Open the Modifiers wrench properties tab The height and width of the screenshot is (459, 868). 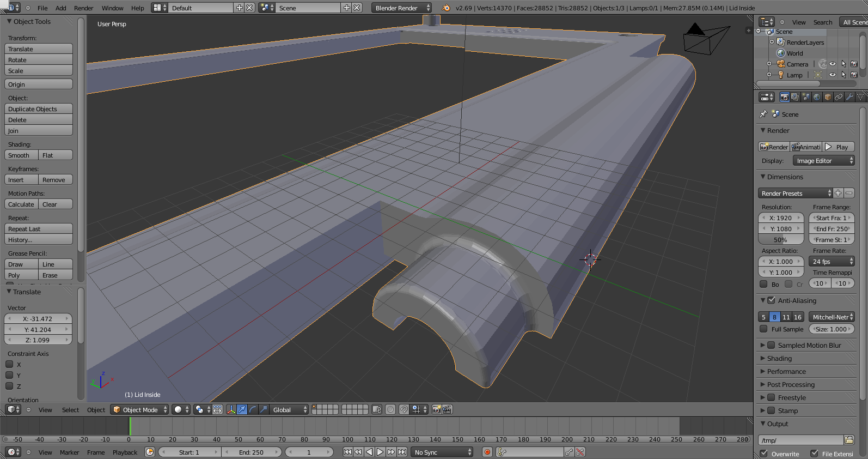849,97
